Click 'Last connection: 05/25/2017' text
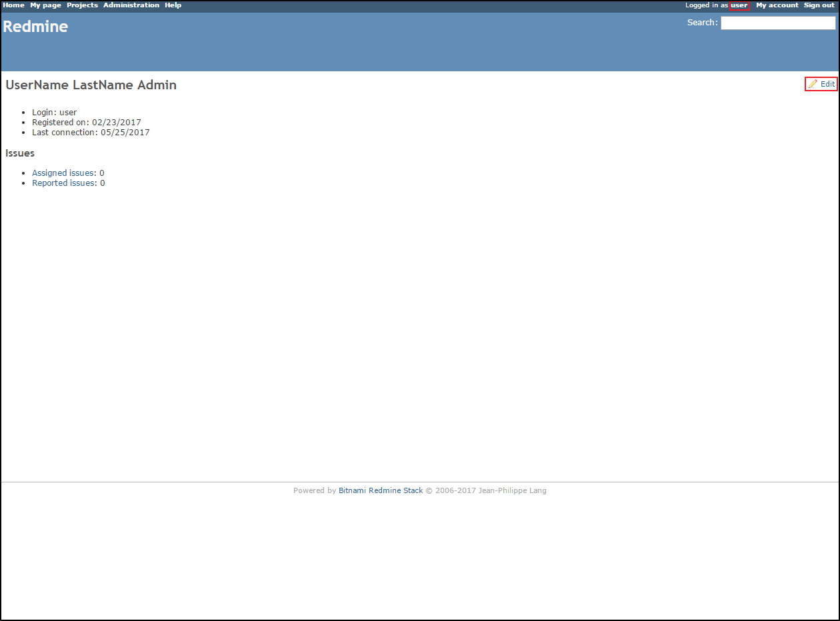 91,133
